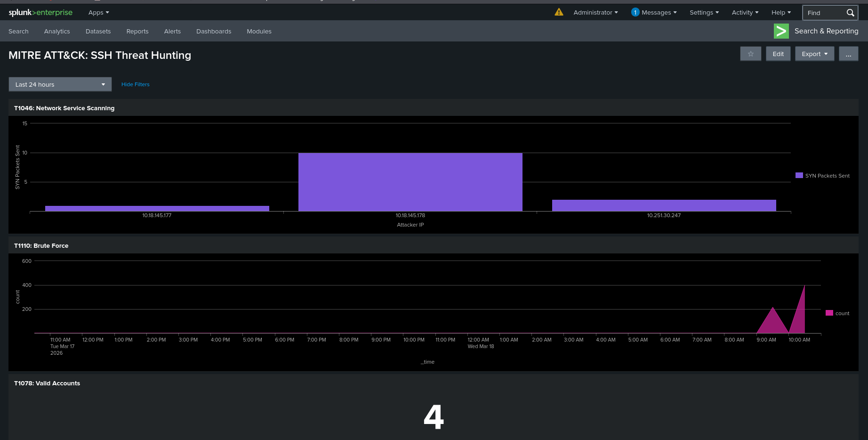
Task: Click the Find magnifying glass icon
Action: (x=850, y=13)
